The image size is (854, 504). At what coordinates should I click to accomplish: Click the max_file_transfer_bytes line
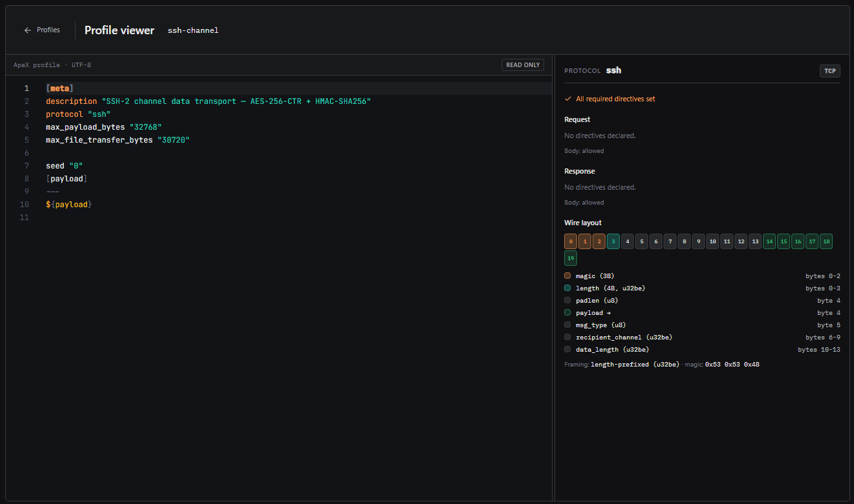pyautogui.click(x=117, y=140)
